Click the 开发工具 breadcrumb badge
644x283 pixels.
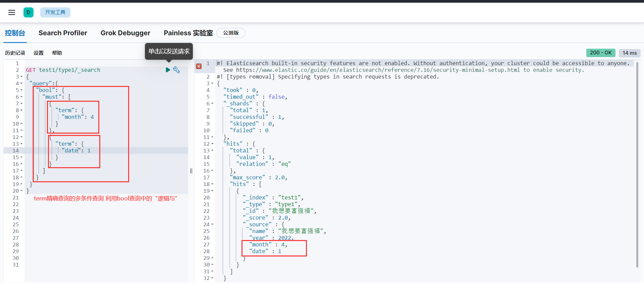[x=55, y=12]
